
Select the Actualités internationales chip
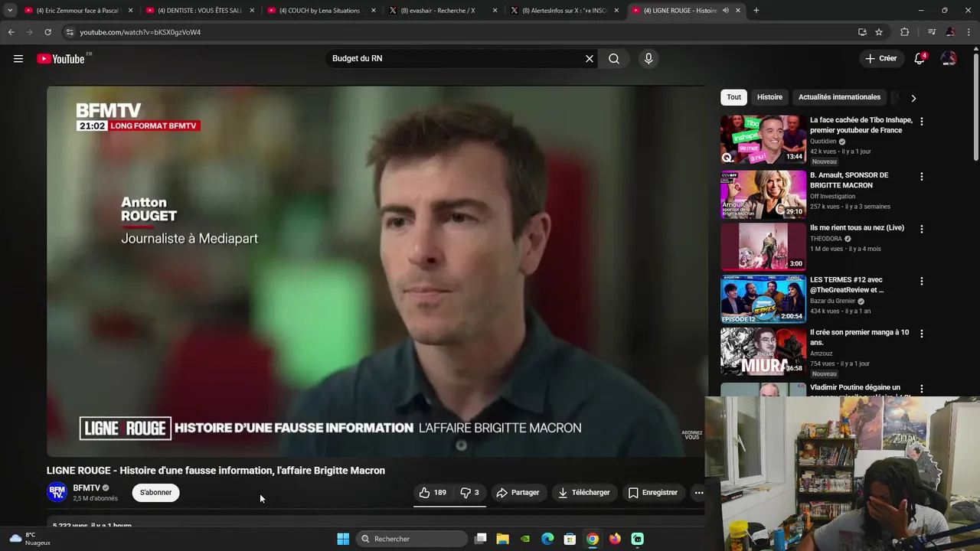click(839, 97)
